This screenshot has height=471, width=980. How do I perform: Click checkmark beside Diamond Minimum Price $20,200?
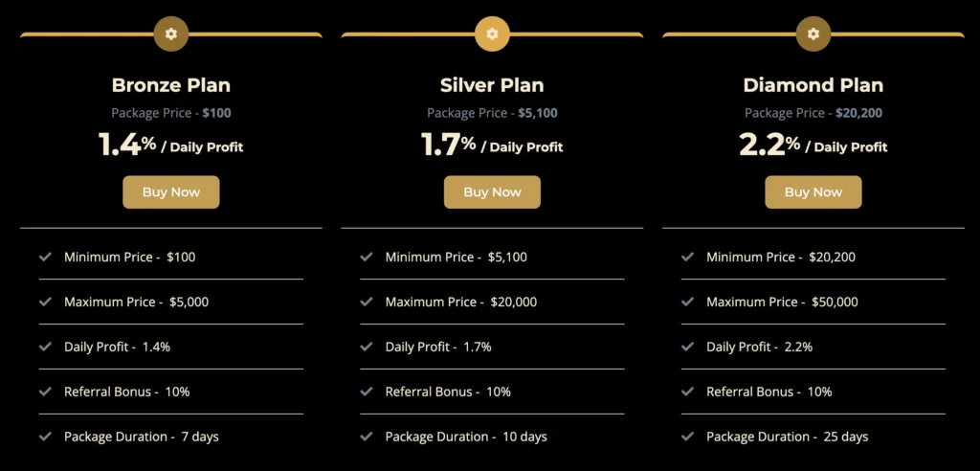pyautogui.click(x=687, y=257)
